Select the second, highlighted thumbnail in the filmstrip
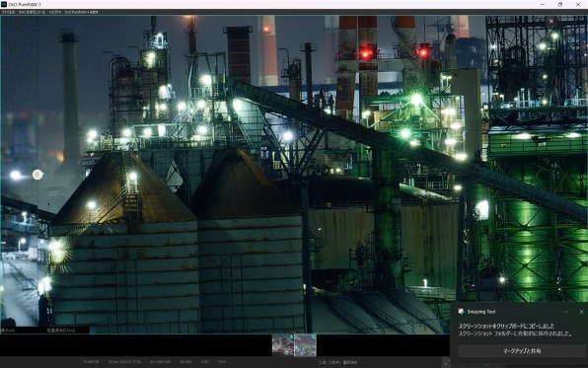The width and height of the screenshot is (588, 368). tap(305, 345)
